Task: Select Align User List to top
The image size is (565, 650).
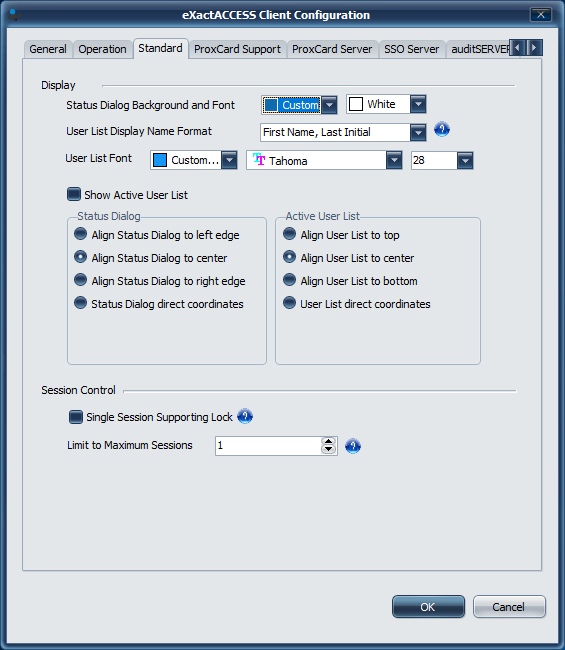Action: pos(289,234)
